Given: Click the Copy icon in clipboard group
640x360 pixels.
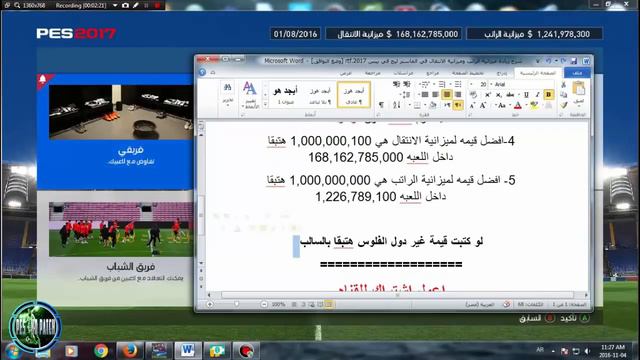Looking at the screenshot, I should tap(563, 95).
